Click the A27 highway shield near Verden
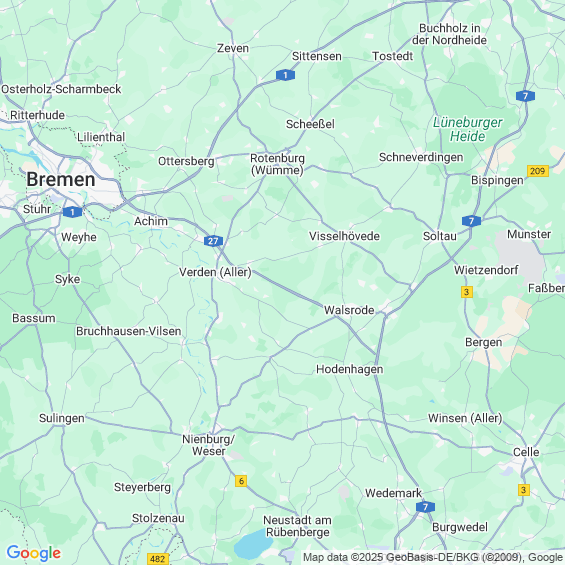Screen dimensions: 565x565 click(x=213, y=241)
